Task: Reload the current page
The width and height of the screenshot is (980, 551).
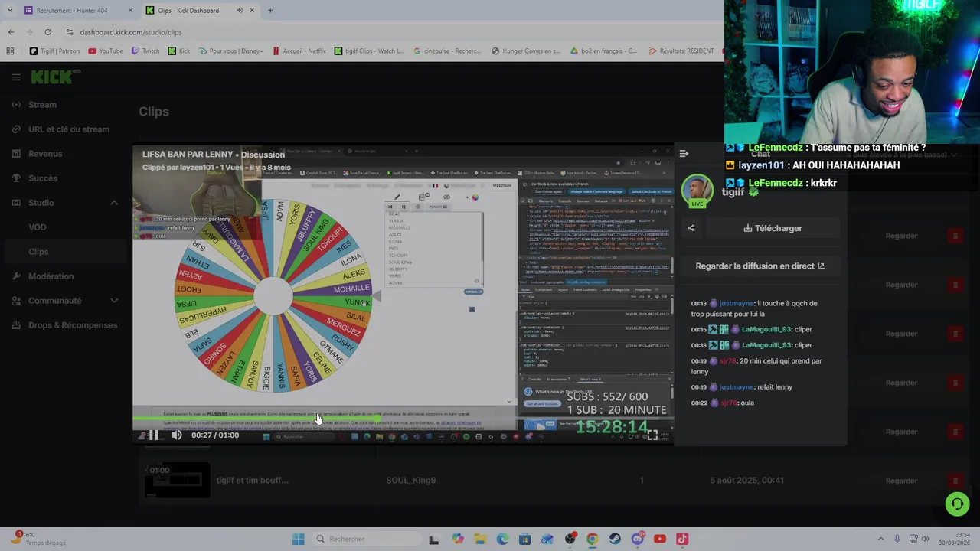Action: [x=47, y=31]
